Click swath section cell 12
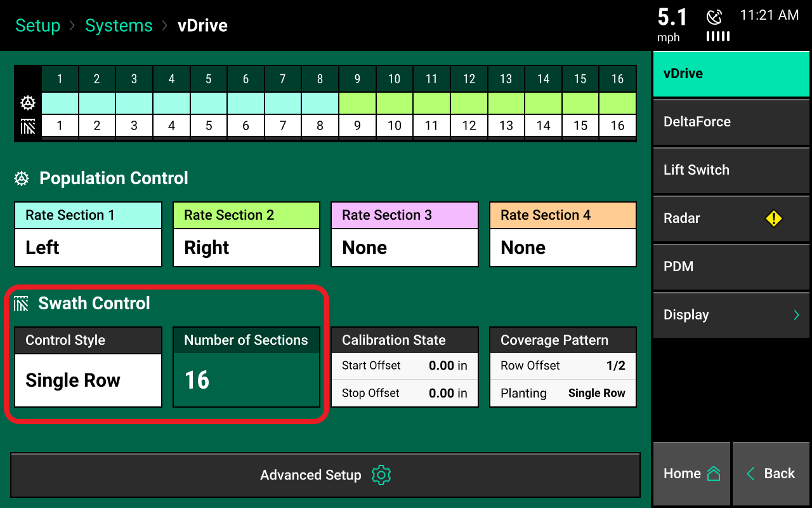Screen dimensions: 812x508 click(469, 126)
